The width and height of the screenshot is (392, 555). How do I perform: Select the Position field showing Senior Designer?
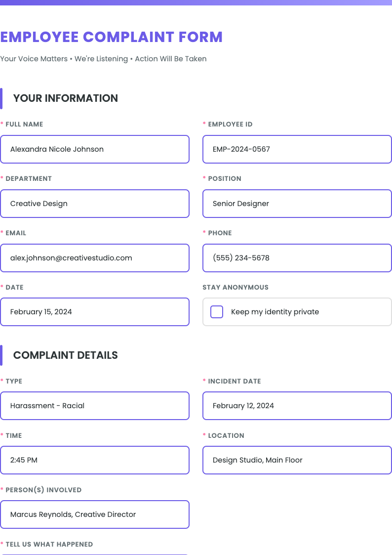tap(297, 203)
